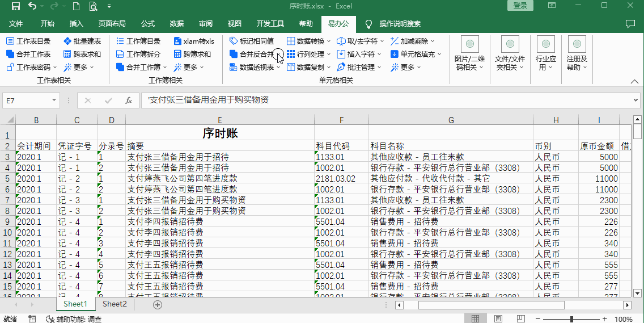
Task: Click 合并工作表 tool
Action: 28,54
